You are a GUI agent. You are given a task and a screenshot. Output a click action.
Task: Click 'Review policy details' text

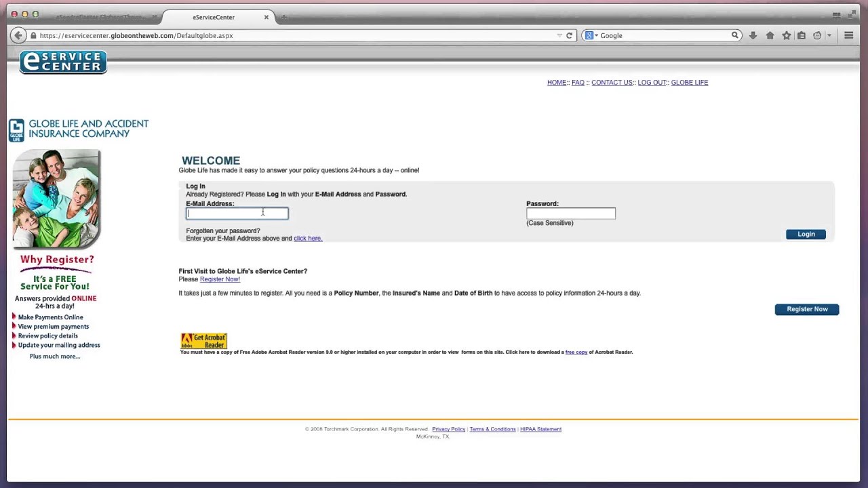point(48,336)
